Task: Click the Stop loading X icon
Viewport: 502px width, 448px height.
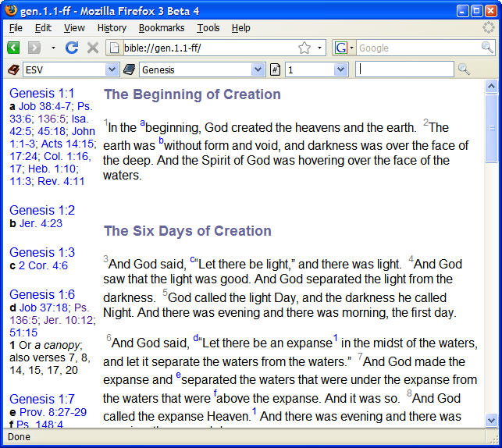Action: [x=93, y=48]
